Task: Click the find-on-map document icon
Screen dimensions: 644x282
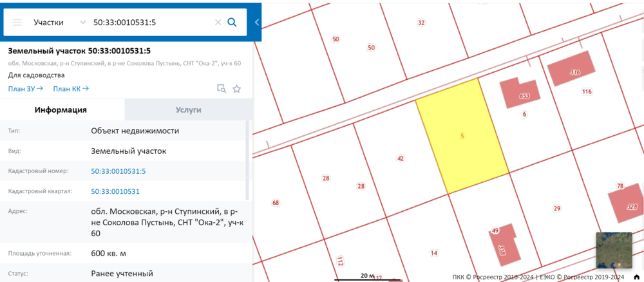Action: pos(221,89)
